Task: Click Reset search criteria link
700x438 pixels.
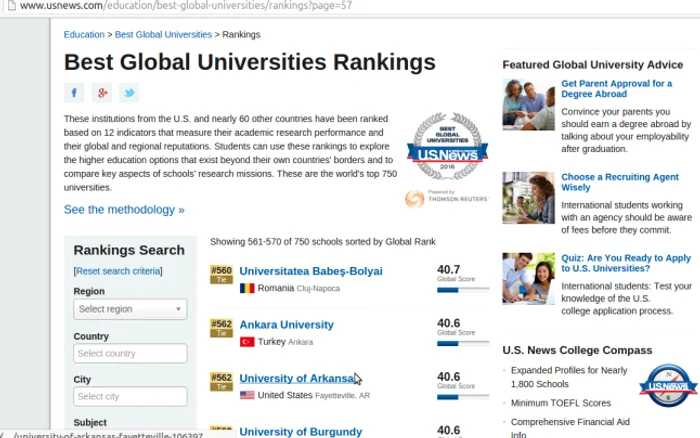Action: 118,271
